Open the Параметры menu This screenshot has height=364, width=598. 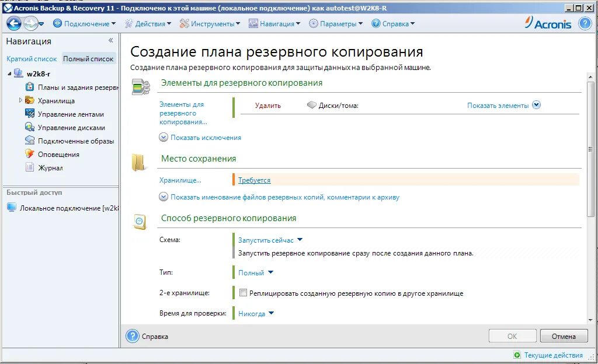pos(336,23)
